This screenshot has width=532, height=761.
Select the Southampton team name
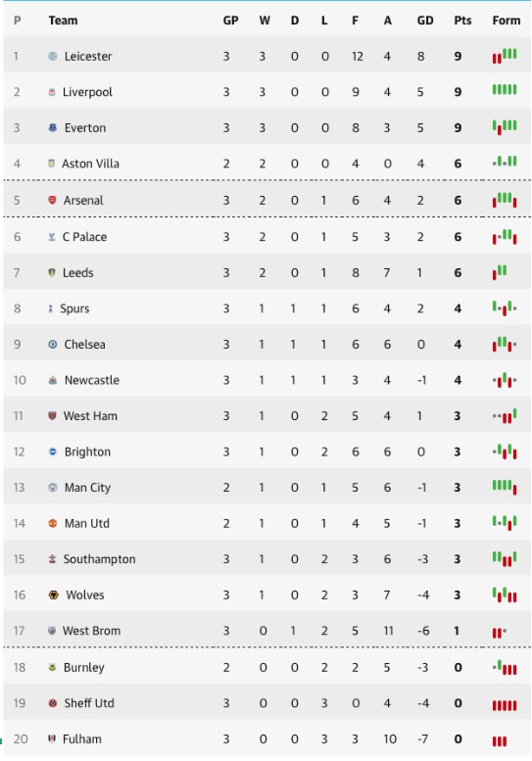click(100, 559)
